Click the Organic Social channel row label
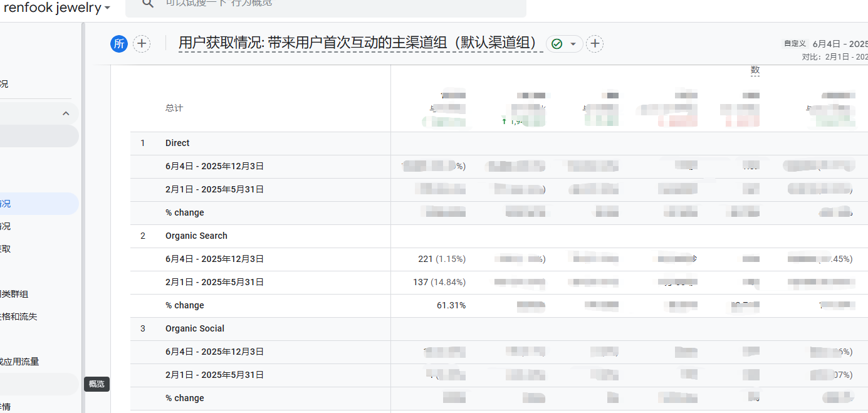 tap(195, 328)
